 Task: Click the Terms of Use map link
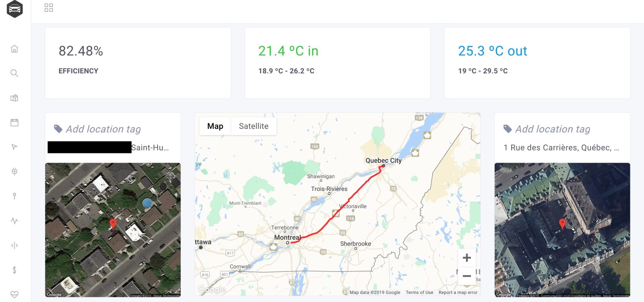[x=419, y=292]
